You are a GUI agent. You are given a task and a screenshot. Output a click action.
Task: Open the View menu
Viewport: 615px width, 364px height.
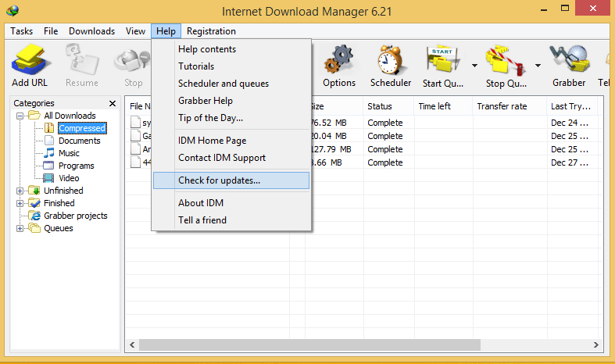point(135,31)
